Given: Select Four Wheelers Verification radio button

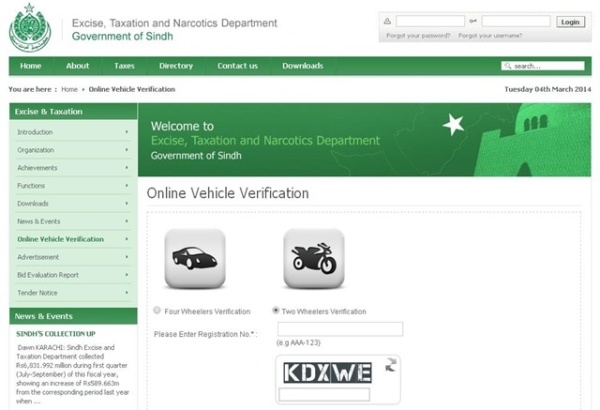Looking at the screenshot, I should click(157, 310).
